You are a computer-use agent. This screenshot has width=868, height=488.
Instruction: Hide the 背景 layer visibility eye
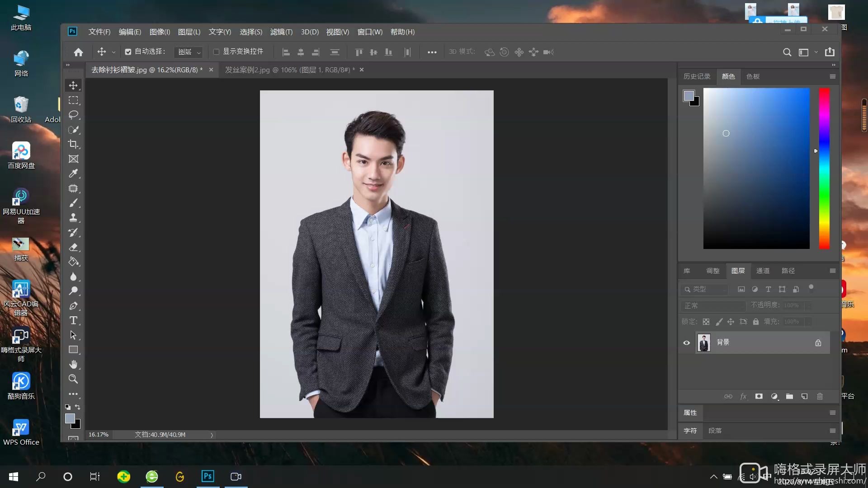686,343
